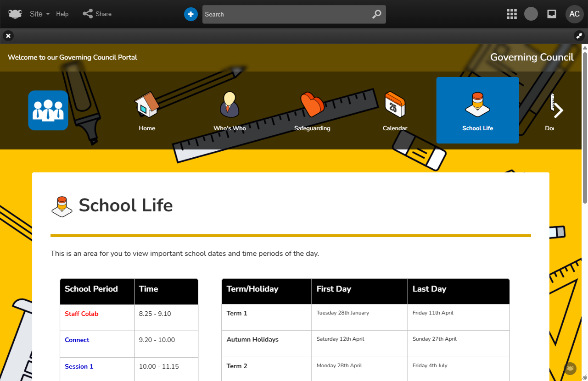
Task: Click the Share button
Action: click(97, 14)
